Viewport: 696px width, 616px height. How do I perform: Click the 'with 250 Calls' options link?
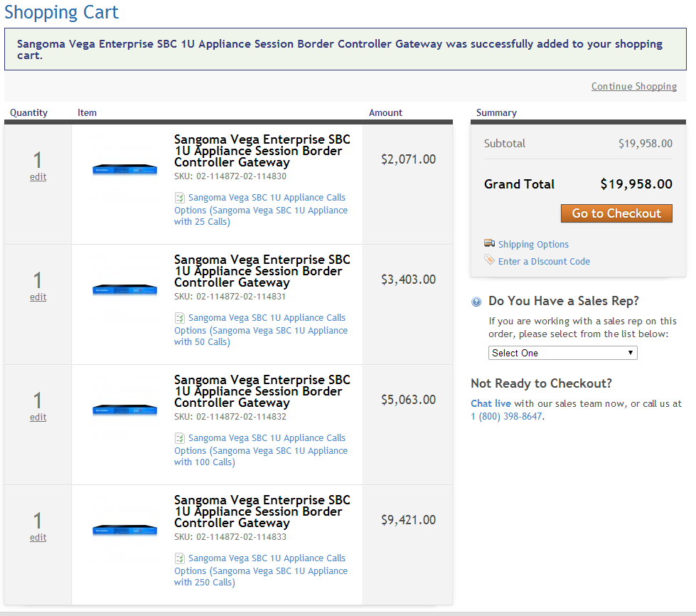click(261, 570)
